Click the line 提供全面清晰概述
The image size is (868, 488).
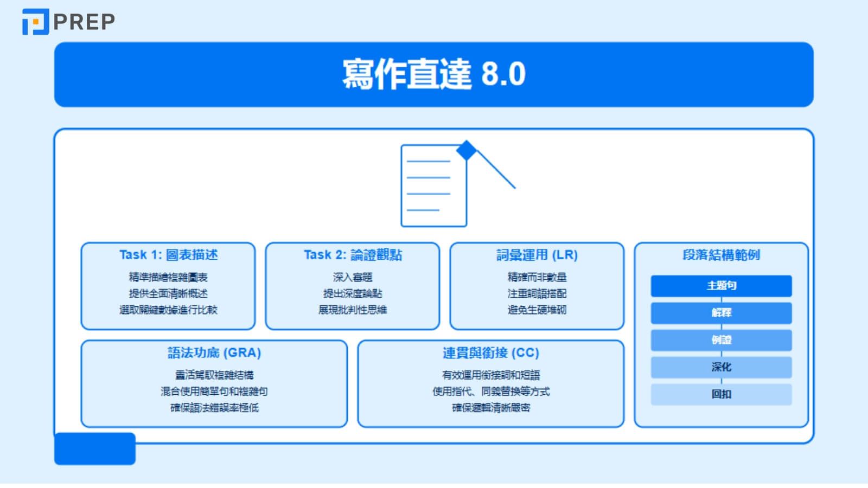(x=168, y=293)
